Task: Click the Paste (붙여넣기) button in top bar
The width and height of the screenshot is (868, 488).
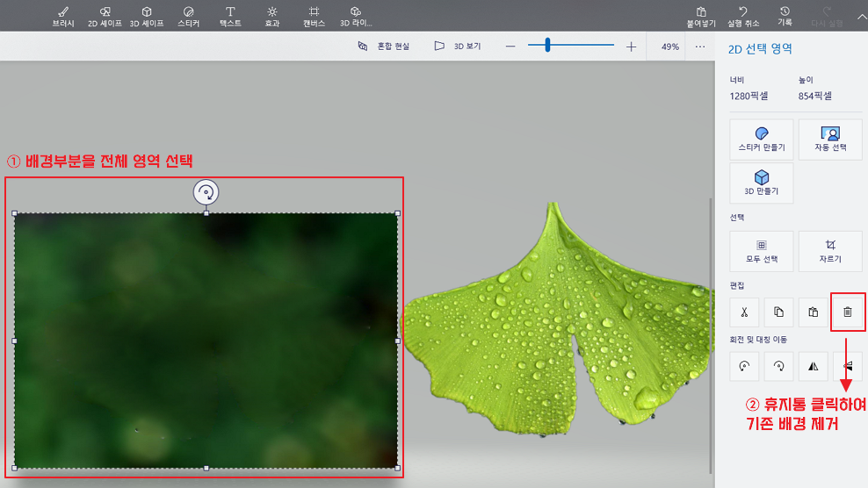Action: pyautogui.click(x=701, y=16)
